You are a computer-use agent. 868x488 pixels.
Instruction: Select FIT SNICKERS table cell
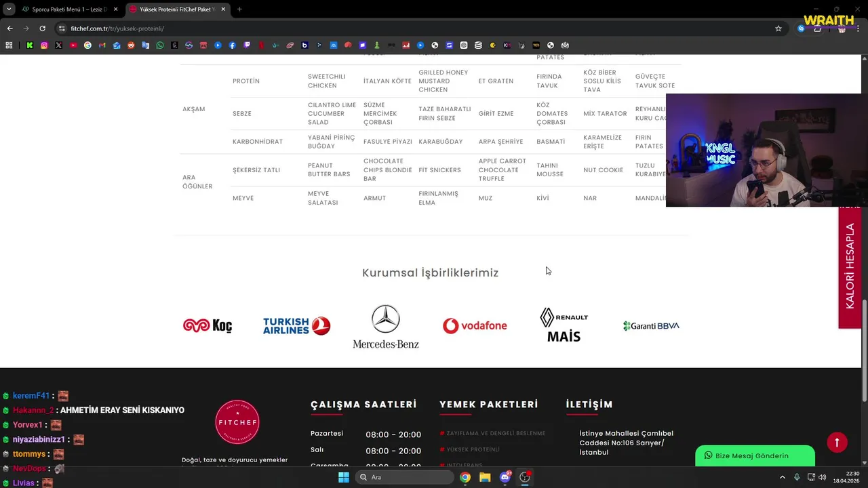point(439,170)
